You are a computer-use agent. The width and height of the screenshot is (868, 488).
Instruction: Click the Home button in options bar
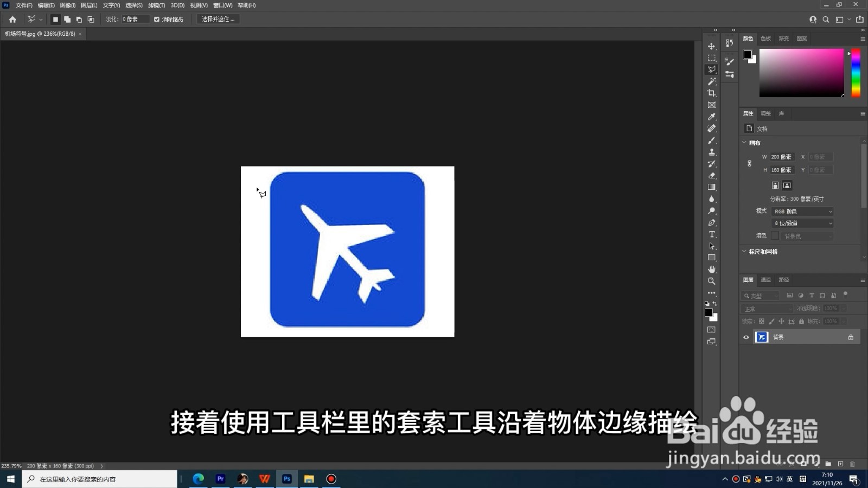[12, 20]
